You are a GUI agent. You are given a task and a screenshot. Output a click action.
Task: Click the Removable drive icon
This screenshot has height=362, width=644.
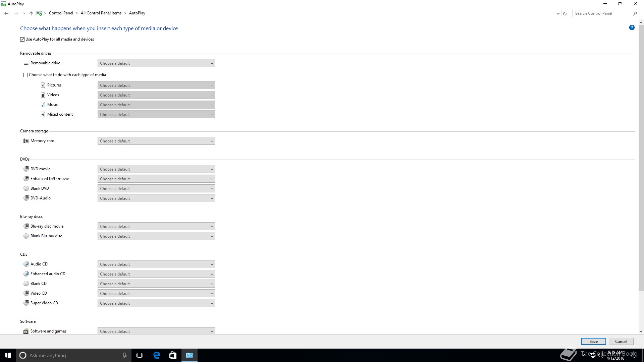coord(26,63)
